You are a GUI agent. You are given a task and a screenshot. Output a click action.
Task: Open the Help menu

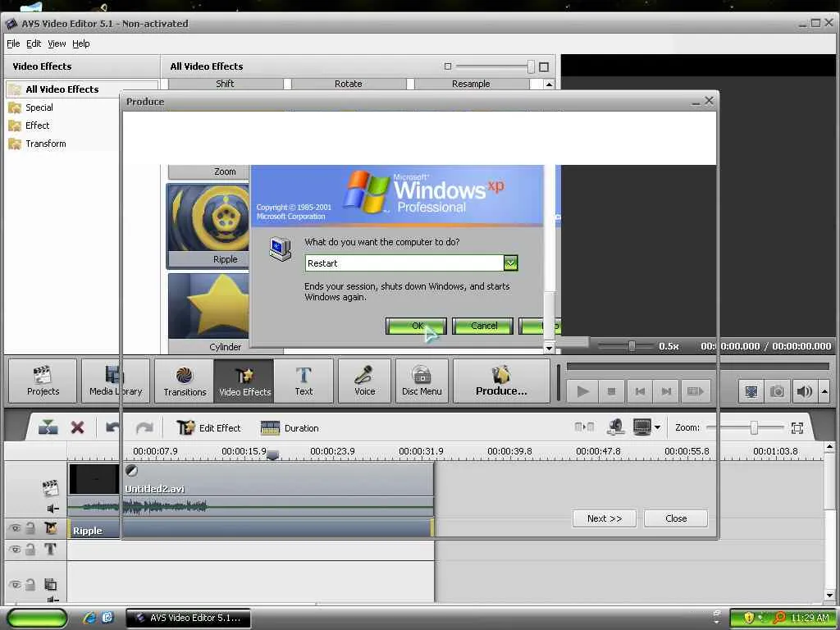81,44
